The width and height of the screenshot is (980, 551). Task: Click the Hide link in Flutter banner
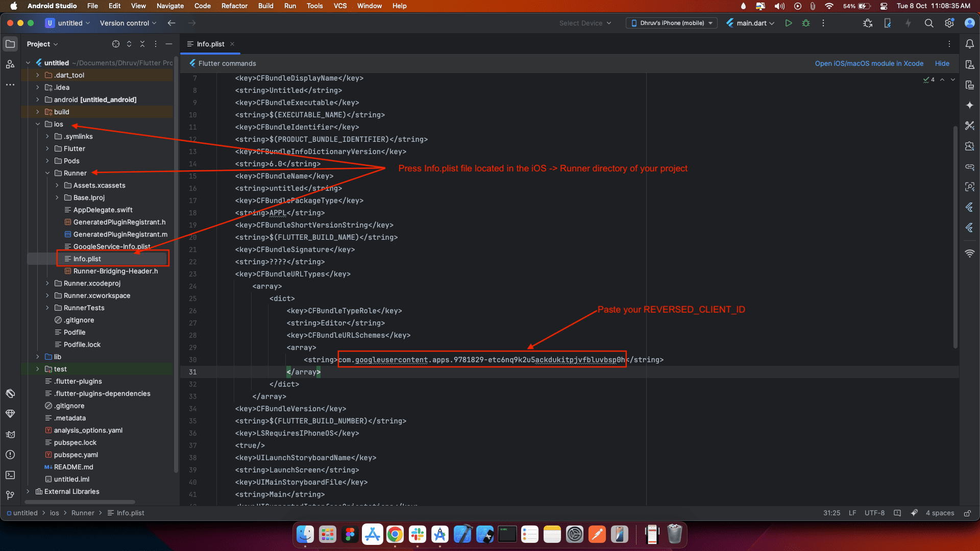[x=942, y=63]
